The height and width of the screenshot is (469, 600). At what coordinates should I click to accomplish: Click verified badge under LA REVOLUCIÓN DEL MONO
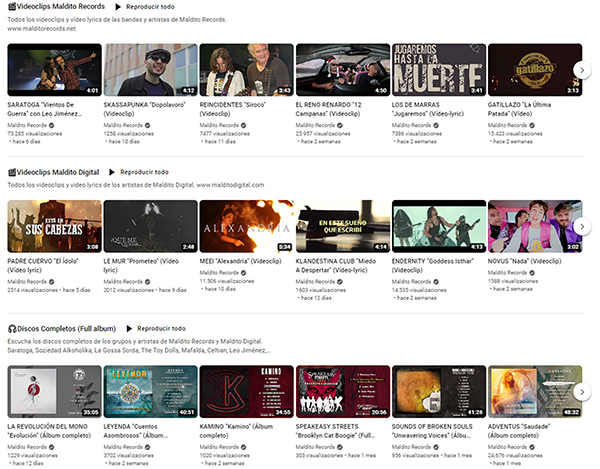click(51, 447)
